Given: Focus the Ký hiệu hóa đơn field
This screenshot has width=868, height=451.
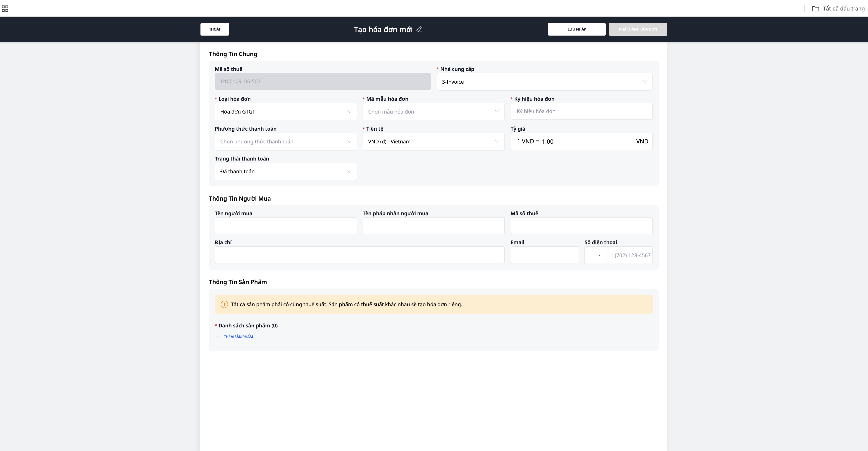Looking at the screenshot, I should (581, 111).
